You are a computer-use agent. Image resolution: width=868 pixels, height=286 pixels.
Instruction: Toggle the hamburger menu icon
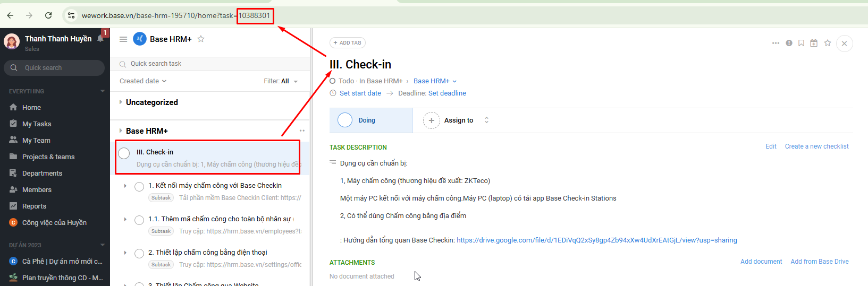pos(123,39)
